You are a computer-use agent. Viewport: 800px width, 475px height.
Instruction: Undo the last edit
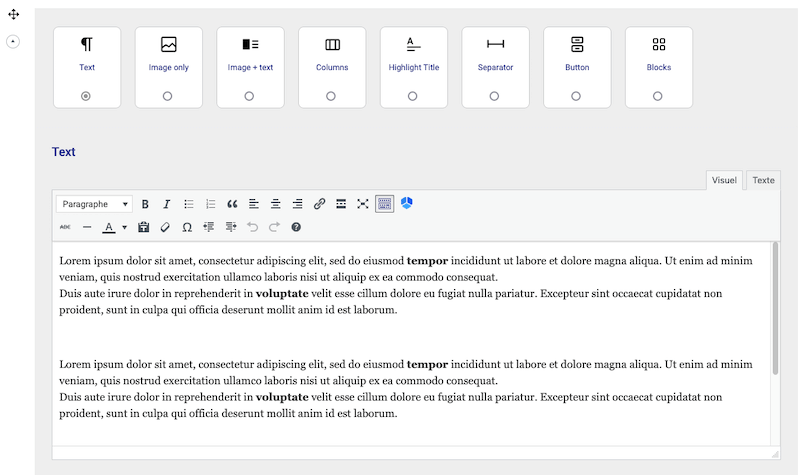[x=253, y=227]
